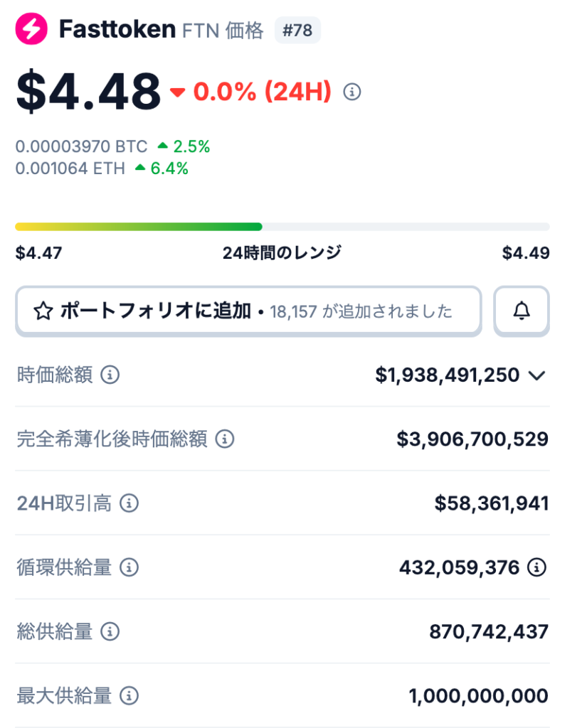Click the info icon next to 循環供給量 label
This screenshot has height=728, width=582.
[x=129, y=567]
